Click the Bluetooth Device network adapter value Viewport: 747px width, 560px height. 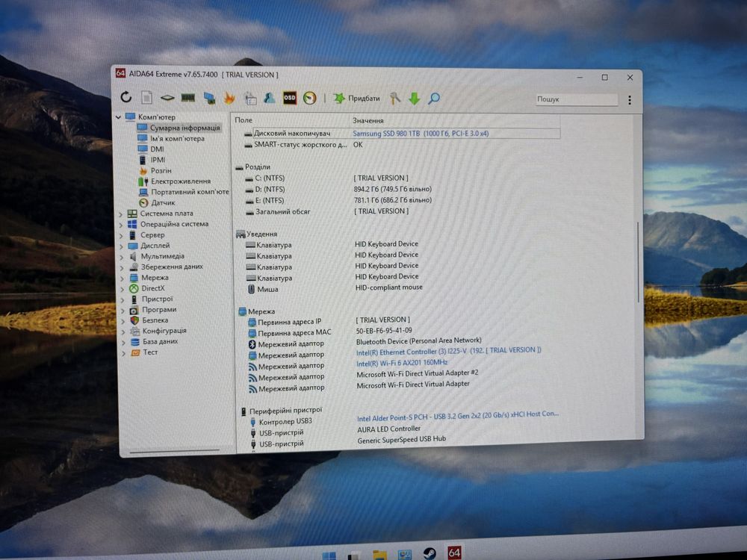coord(419,341)
